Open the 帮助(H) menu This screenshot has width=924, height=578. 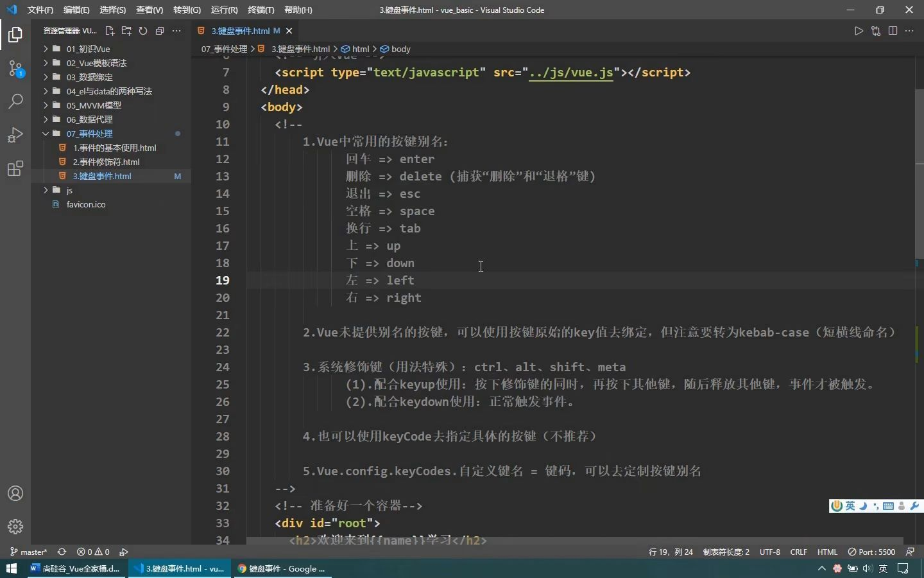298,10
